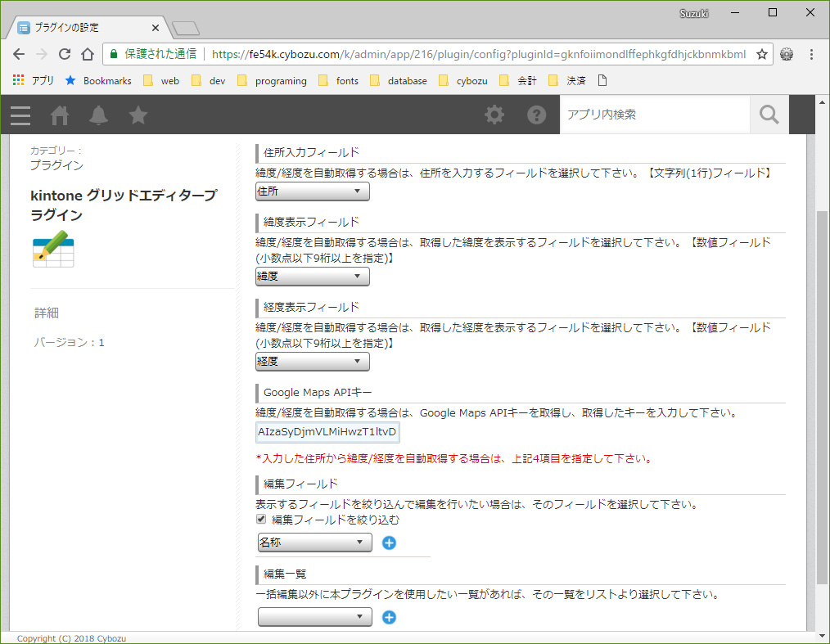This screenshot has width=830, height=644.
Task: Open the help question mark icon
Action: (x=536, y=115)
